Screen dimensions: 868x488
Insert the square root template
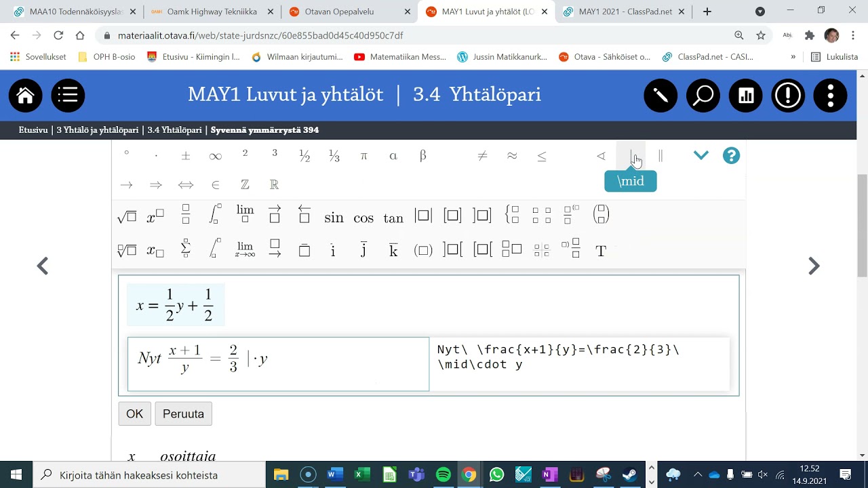point(127,217)
